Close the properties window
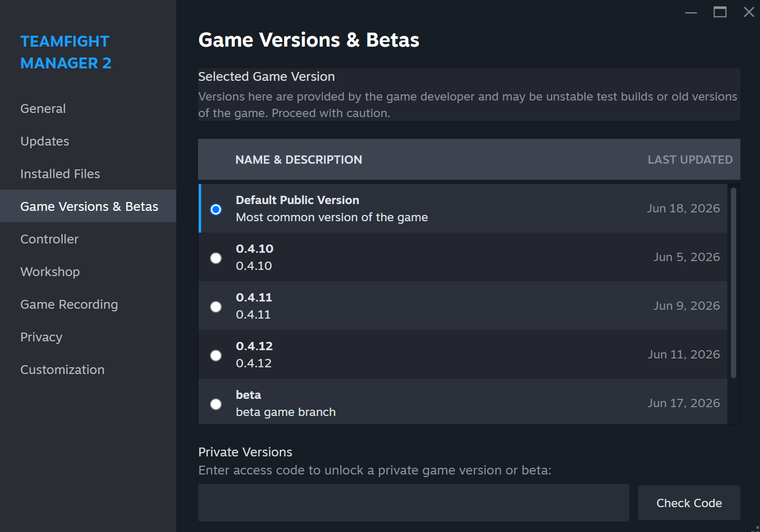The image size is (760, 532). pos(749,12)
